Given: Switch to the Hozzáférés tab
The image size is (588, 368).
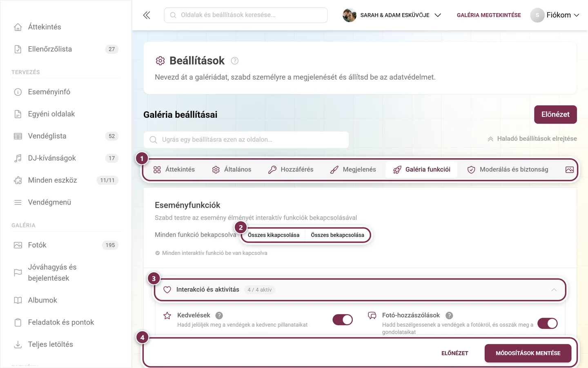Looking at the screenshot, I should tap(291, 170).
